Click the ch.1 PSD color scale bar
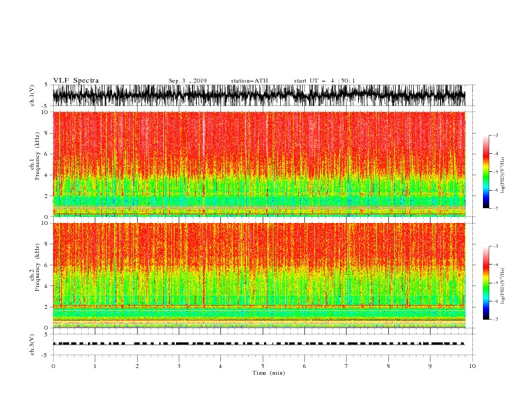Viewport: 532px width, 411px height. click(486, 172)
